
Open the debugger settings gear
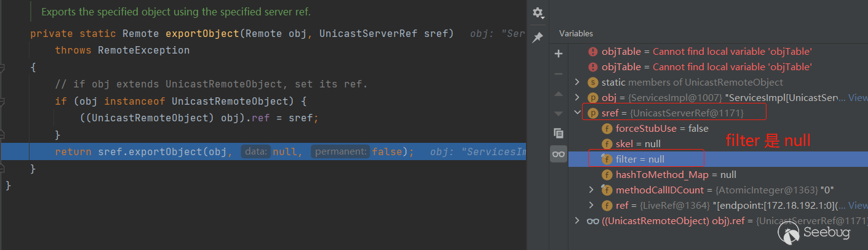point(538,13)
